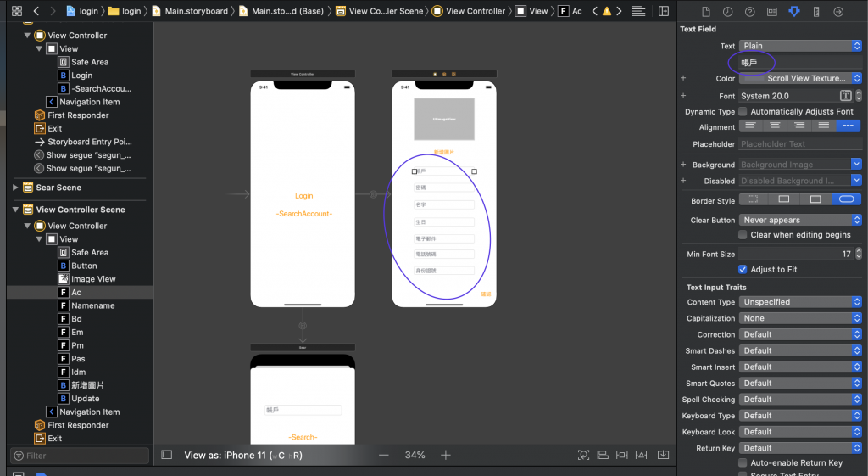Expand the Sear Scene disclosure triangle
868x476 pixels.
tap(15, 188)
